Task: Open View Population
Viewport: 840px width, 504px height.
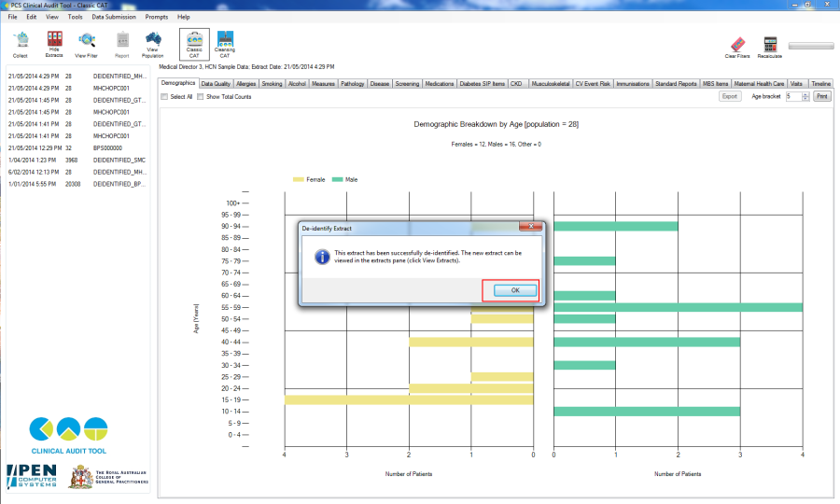Action: (153, 44)
